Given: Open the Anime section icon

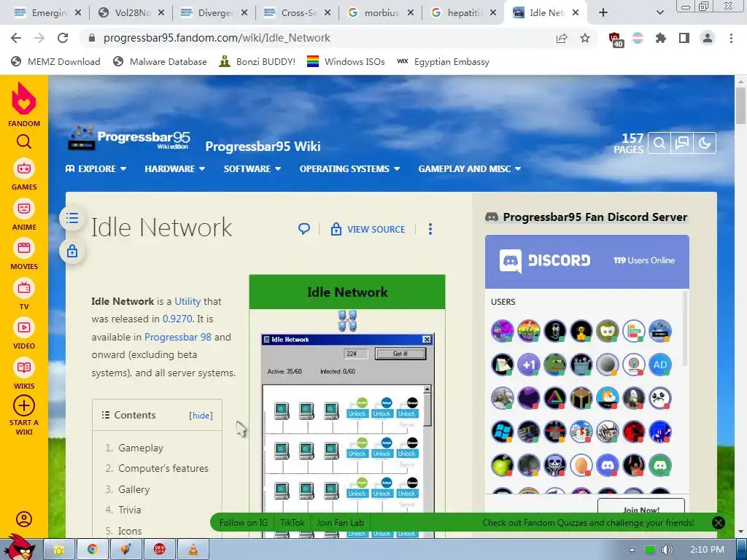Looking at the screenshot, I should (24, 209).
